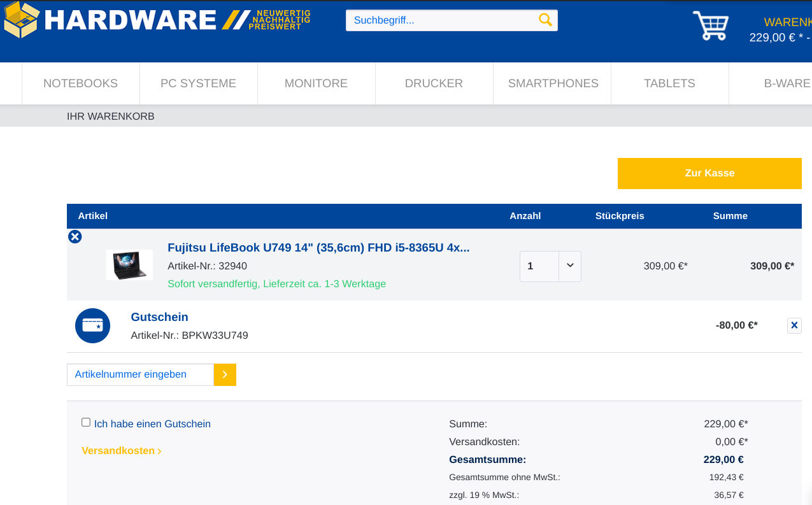Expand the Versandkosten link

tap(122, 451)
